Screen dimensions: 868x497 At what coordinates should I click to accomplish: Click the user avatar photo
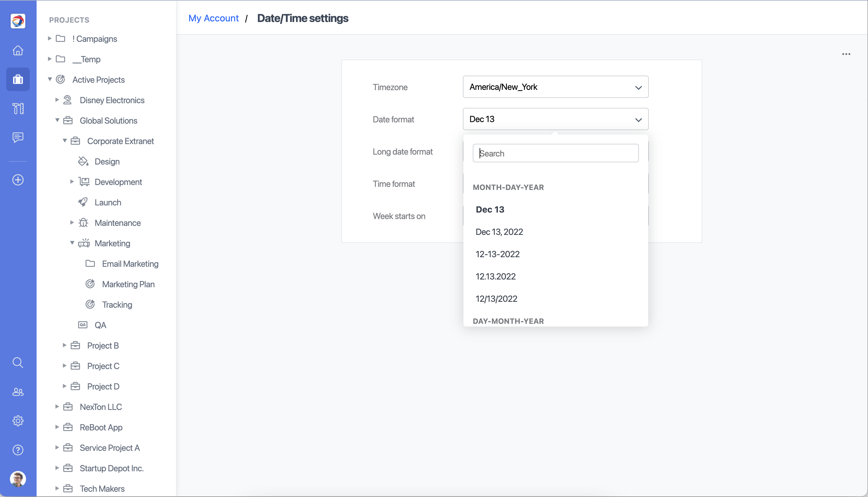tap(18, 479)
